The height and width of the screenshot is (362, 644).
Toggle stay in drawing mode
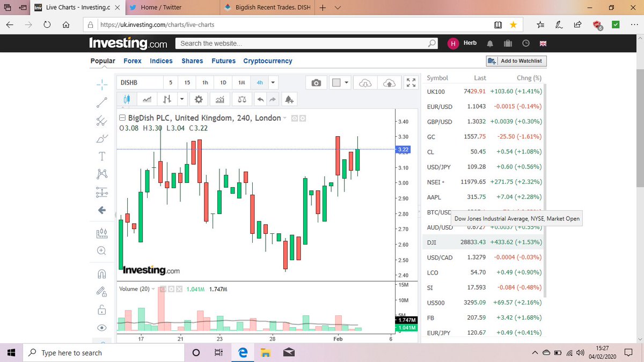[101, 291]
